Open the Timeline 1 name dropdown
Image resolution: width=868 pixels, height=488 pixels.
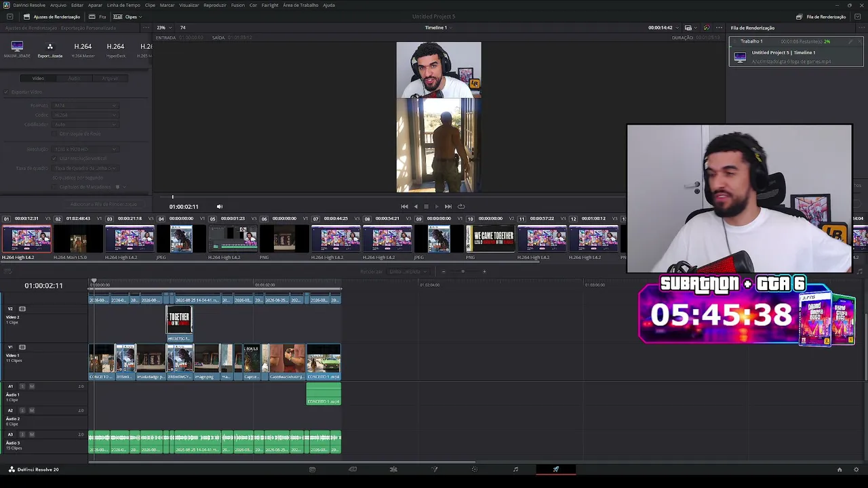pyautogui.click(x=437, y=28)
